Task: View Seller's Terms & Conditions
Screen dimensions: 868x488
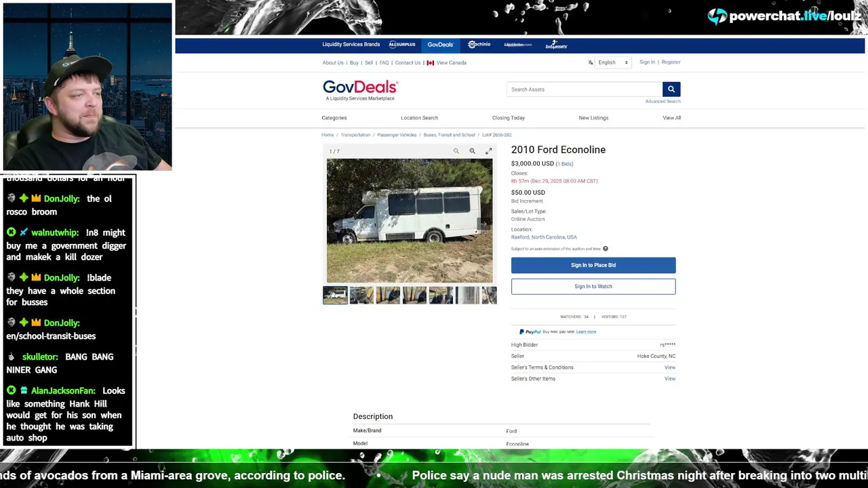Action: (670, 367)
